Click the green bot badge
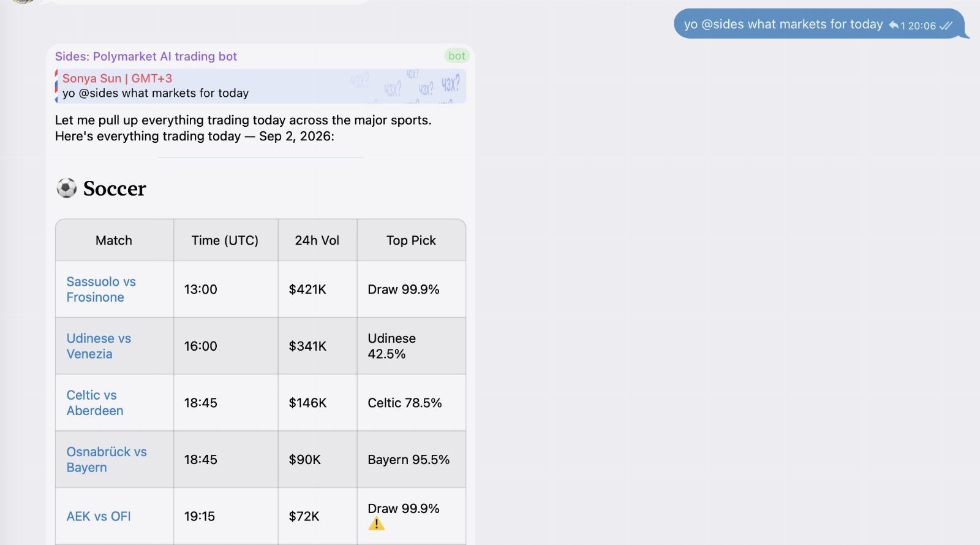 pyautogui.click(x=457, y=56)
